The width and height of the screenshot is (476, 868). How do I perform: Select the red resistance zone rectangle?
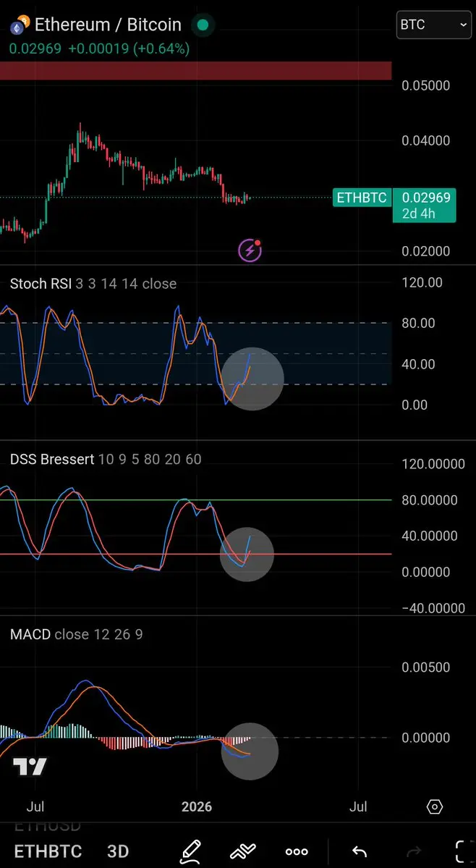[196, 70]
